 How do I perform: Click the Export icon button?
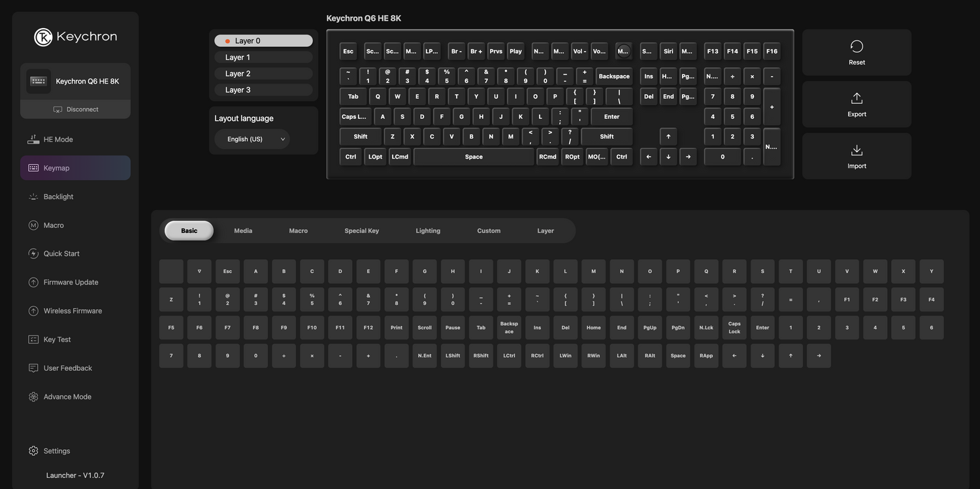coord(857,104)
